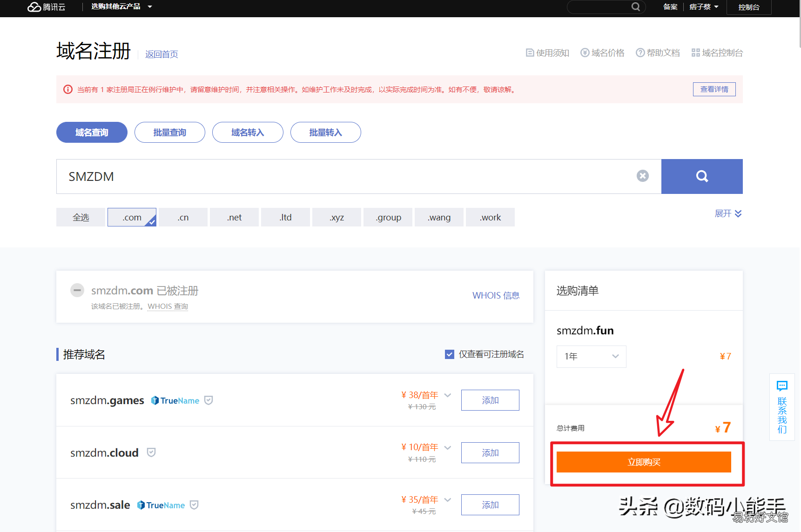
Task: Click 立即购买 to purchase
Action: [644, 462]
